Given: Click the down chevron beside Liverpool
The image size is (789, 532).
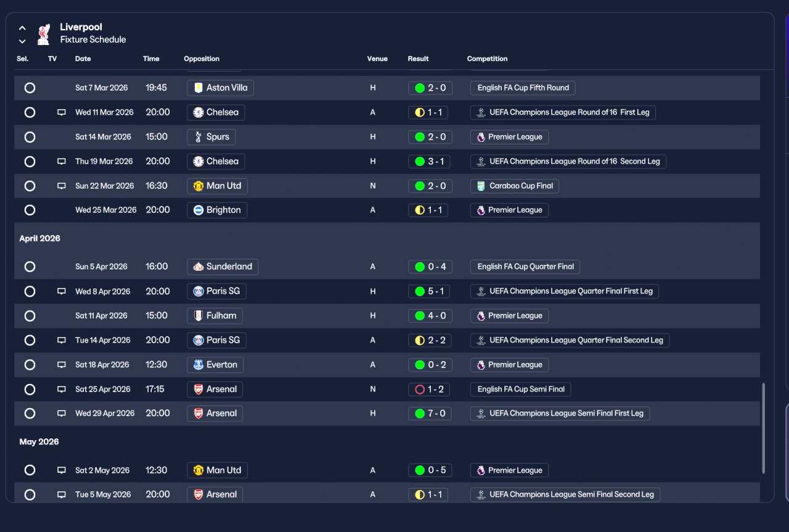Looking at the screenshot, I should click(x=22, y=41).
